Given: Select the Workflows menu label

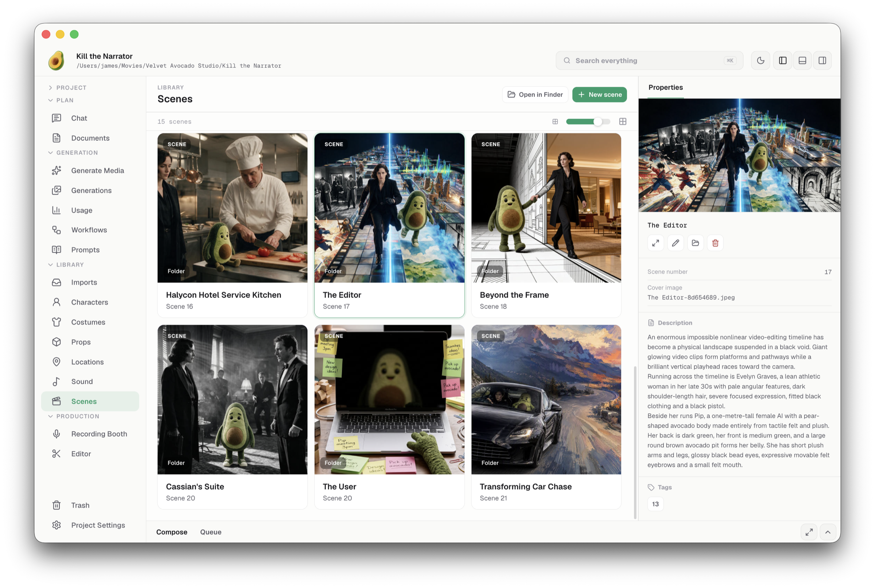Looking at the screenshot, I should (89, 230).
